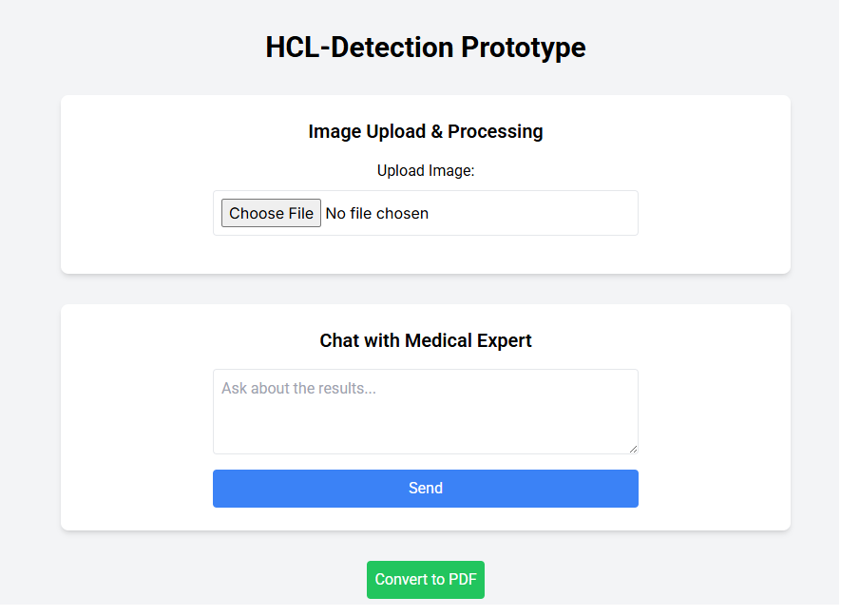Click the 'Upload Image:' label
The height and width of the screenshot is (616, 841).
tap(425, 171)
